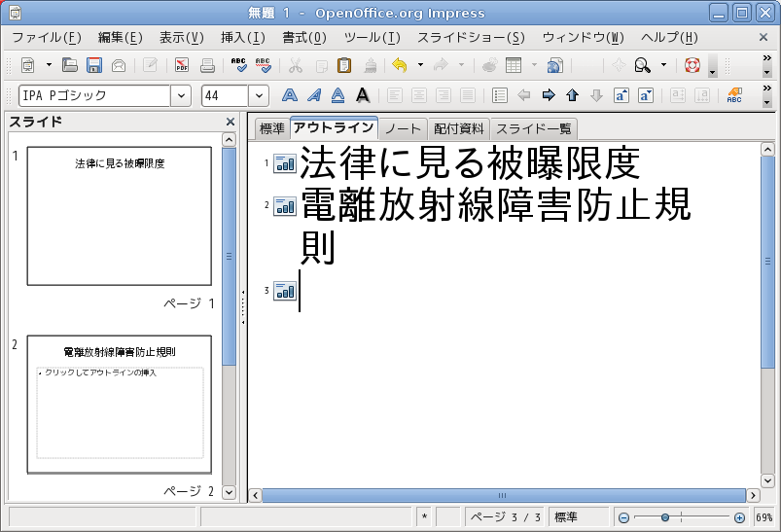Open the ツール(T) menu

pyautogui.click(x=373, y=37)
